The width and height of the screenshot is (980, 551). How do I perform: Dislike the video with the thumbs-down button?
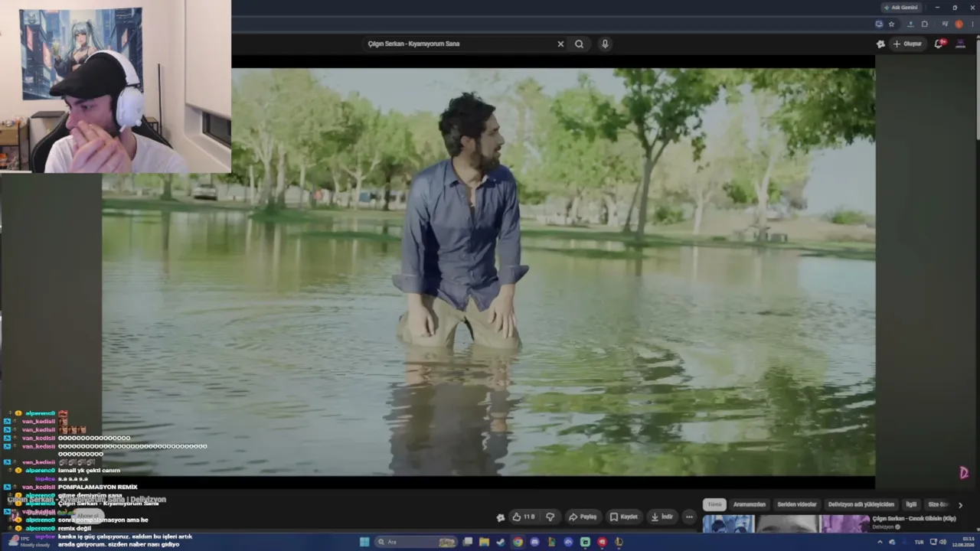(x=550, y=517)
